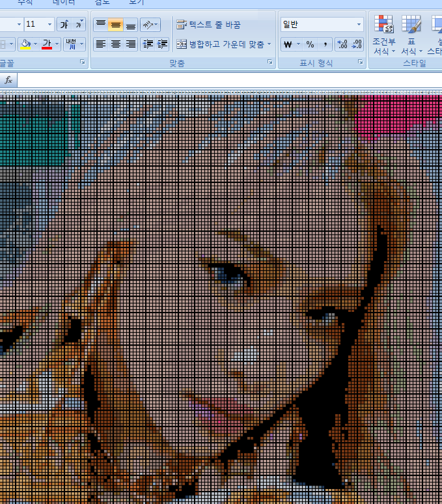
Task: Open the 데이터 ribbon tab
Action: [x=64, y=3]
